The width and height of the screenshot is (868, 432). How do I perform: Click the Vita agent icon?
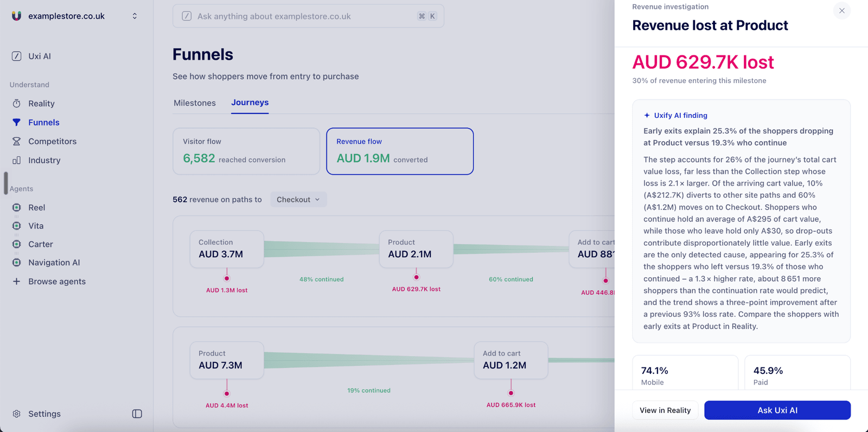(x=17, y=226)
